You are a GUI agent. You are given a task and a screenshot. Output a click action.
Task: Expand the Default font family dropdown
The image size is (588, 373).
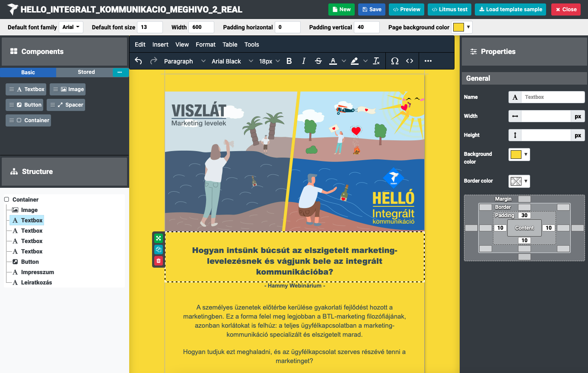(x=71, y=27)
